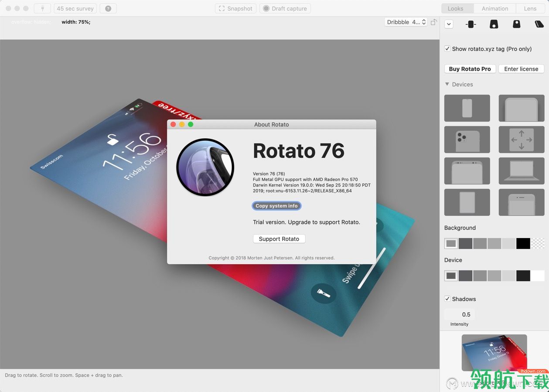Switch to the Lens tab
This screenshot has height=392, width=549.
(x=530, y=8)
